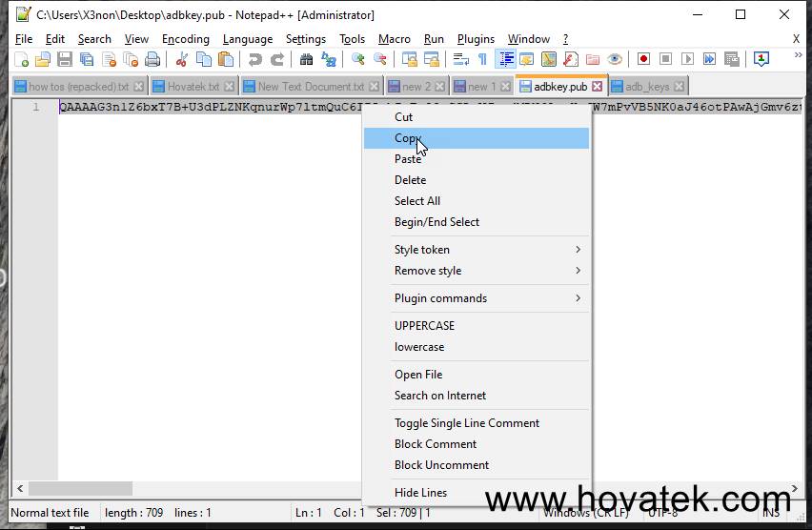Choose Cut in the context menu
This screenshot has width=812, height=530.
477,117
